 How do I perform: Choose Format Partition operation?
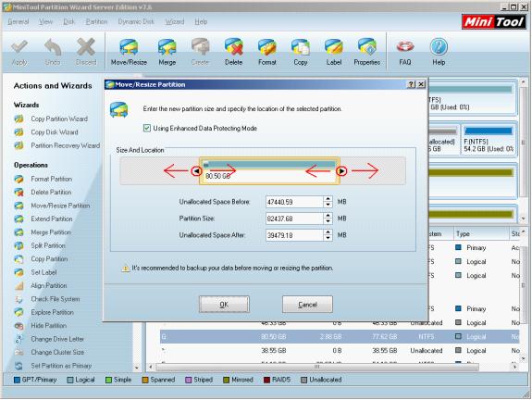51,179
